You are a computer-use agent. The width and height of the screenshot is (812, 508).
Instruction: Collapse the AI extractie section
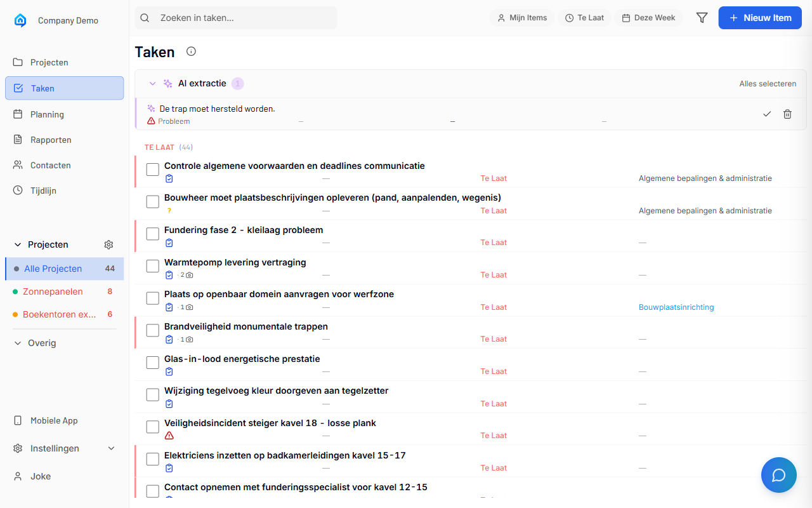coord(152,83)
